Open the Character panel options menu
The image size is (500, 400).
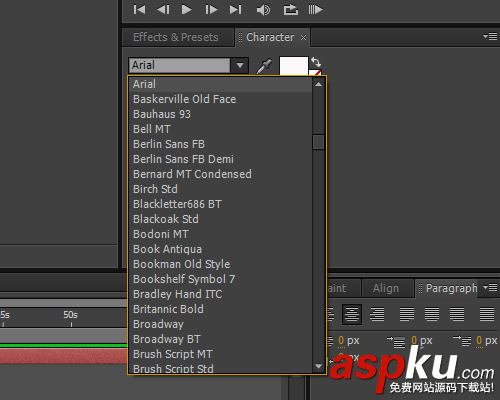(490, 36)
